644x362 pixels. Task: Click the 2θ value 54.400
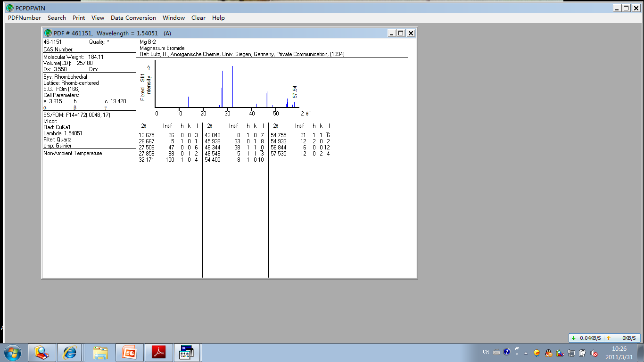(212, 160)
